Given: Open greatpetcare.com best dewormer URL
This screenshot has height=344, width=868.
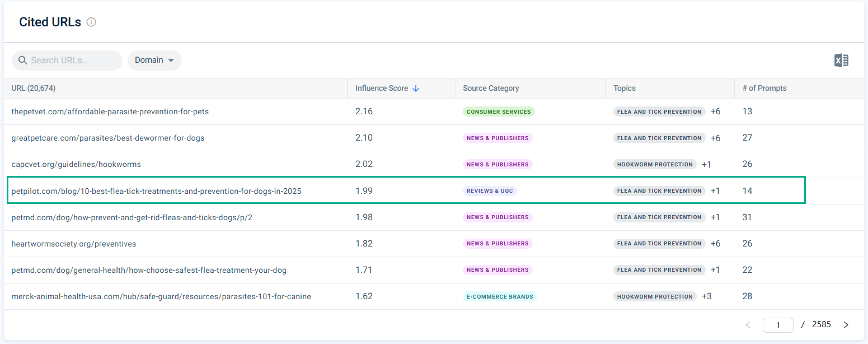Looking at the screenshot, I should (108, 138).
